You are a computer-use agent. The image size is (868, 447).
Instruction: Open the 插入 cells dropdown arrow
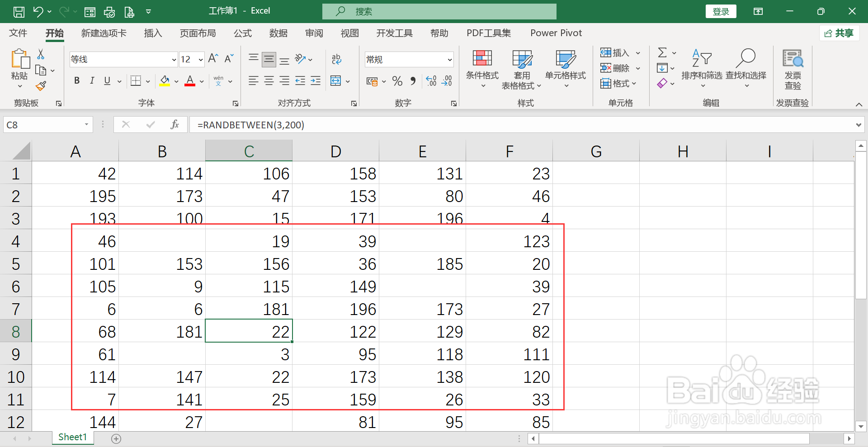coord(638,53)
